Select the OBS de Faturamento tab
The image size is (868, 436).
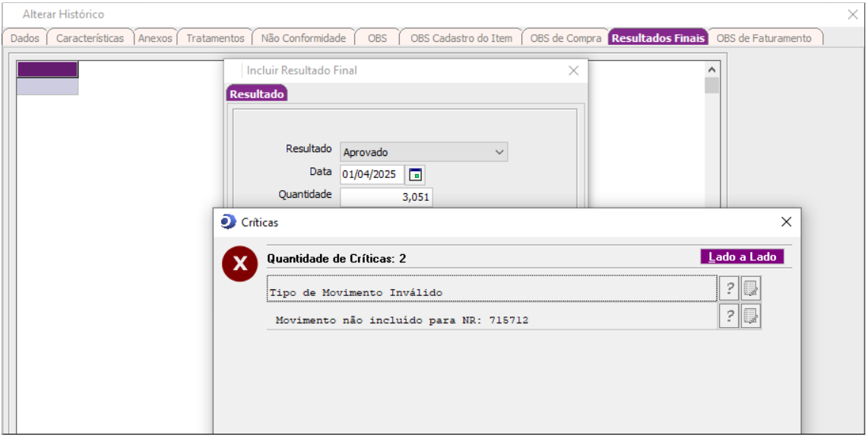click(x=764, y=38)
